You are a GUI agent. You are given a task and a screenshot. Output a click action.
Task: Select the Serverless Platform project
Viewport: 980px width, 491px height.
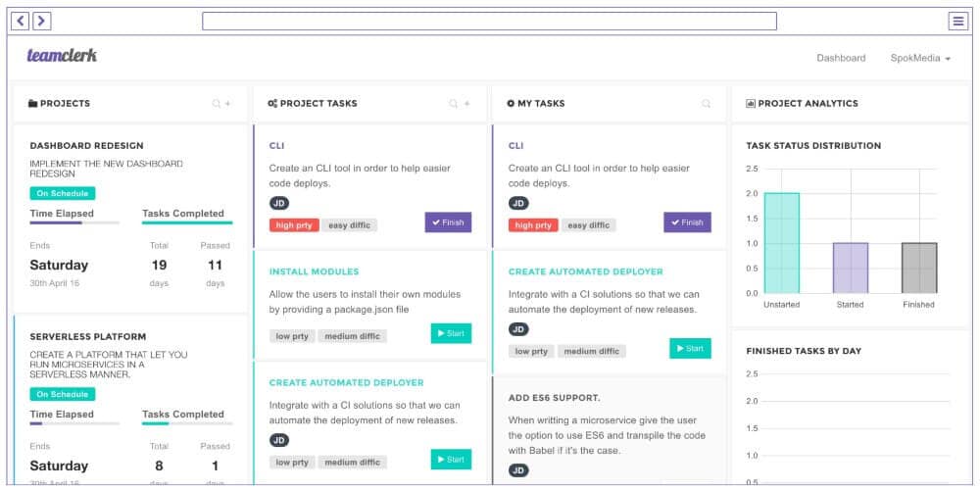click(x=87, y=336)
